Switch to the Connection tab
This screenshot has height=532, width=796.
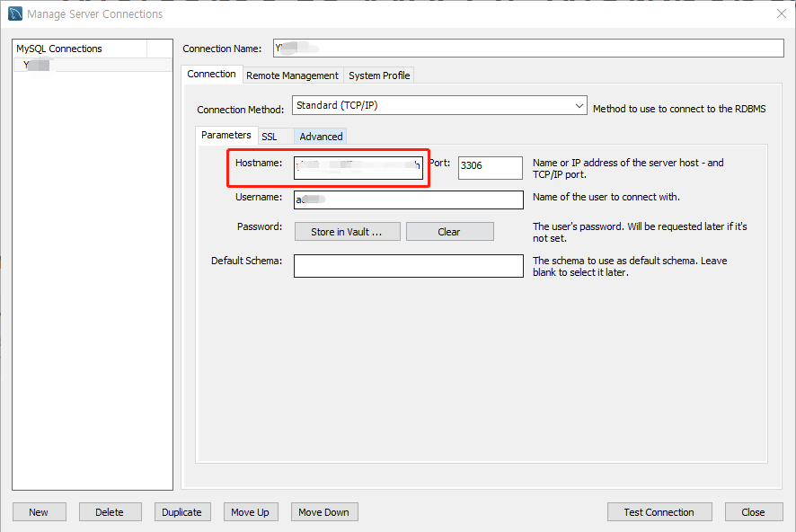(212, 74)
